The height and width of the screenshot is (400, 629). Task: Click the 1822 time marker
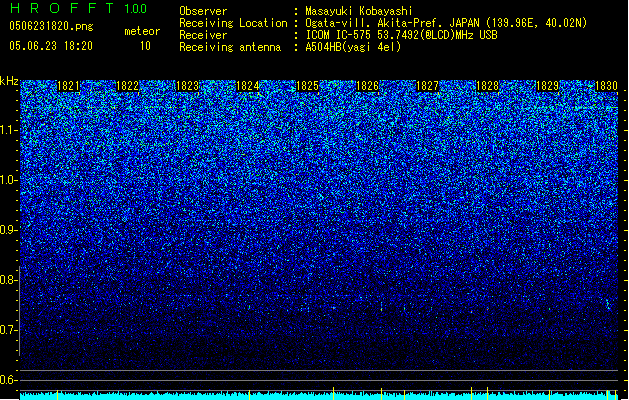(127, 86)
